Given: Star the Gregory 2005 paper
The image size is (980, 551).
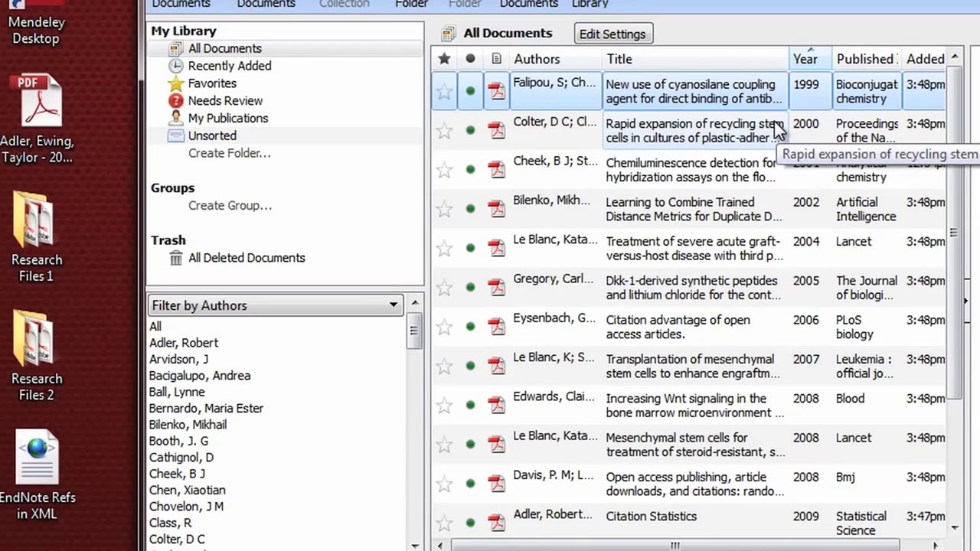Looking at the screenshot, I should pyautogui.click(x=444, y=288).
